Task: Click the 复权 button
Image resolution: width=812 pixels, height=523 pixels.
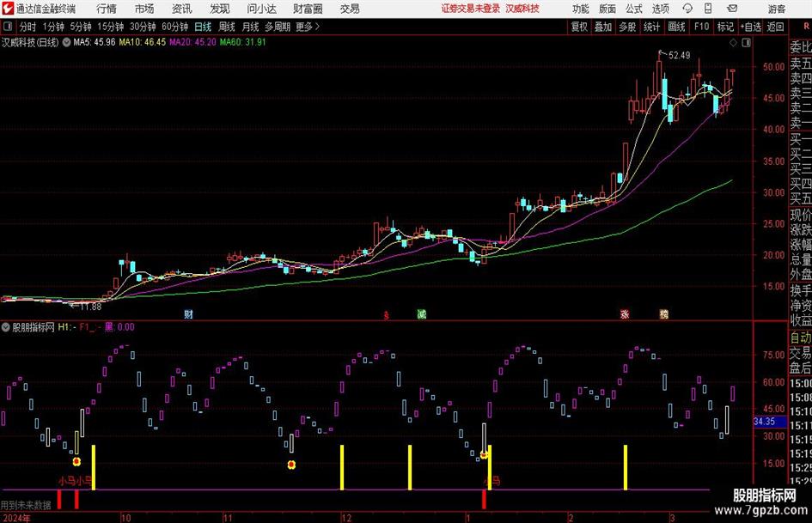Action: pyautogui.click(x=579, y=27)
